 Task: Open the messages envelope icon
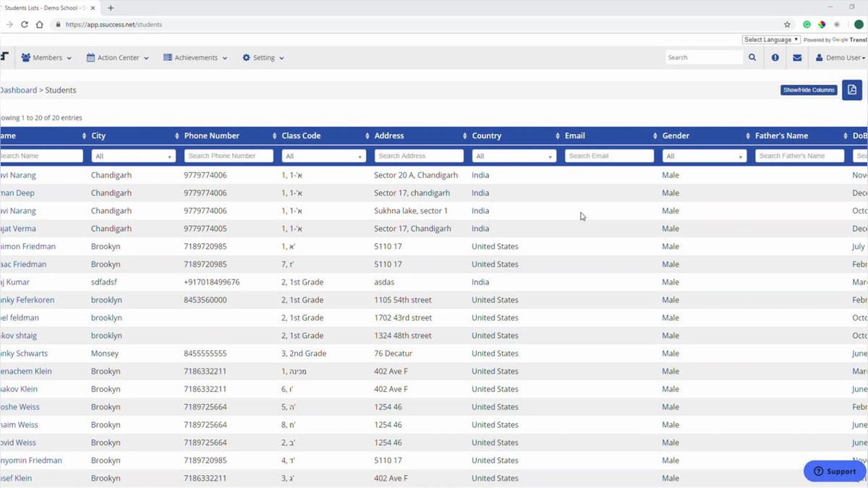coord(797,57)
